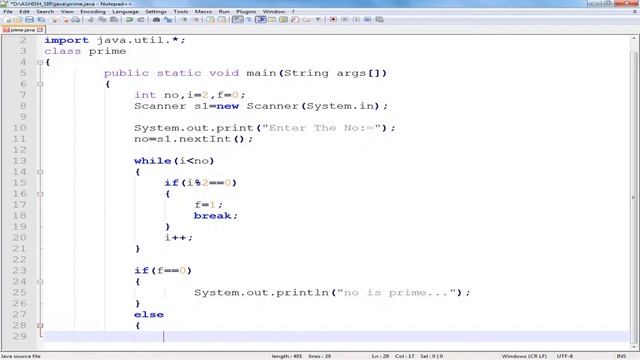Collapse the while loop fold at line 14
This screenshot has width=640, height=360.
[x=40, y=172]
